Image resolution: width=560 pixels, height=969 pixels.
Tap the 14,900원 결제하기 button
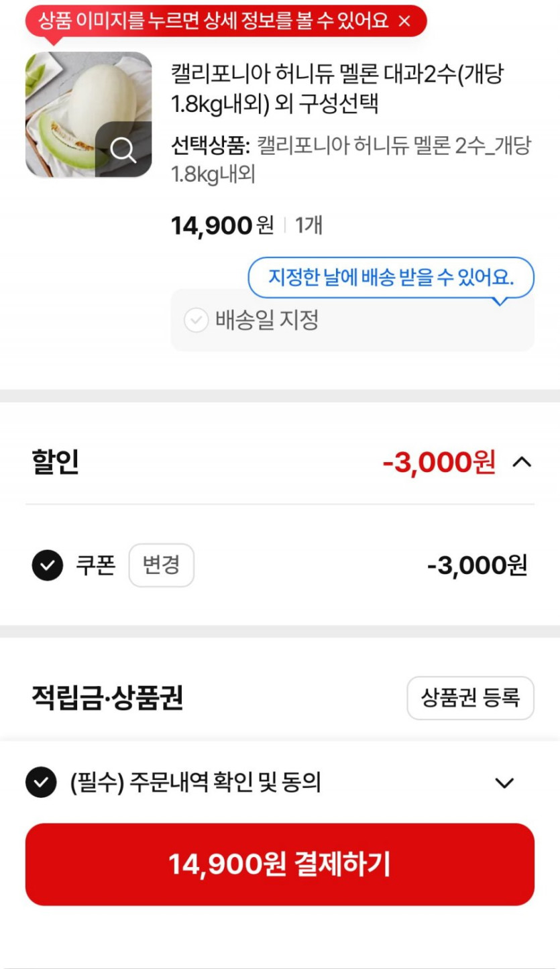tap(280, 864)
